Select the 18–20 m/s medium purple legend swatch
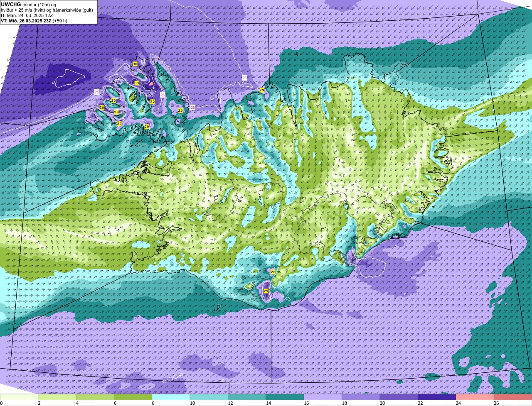The height and width of the screenshot is (406, 532). (x=361, y=397)
